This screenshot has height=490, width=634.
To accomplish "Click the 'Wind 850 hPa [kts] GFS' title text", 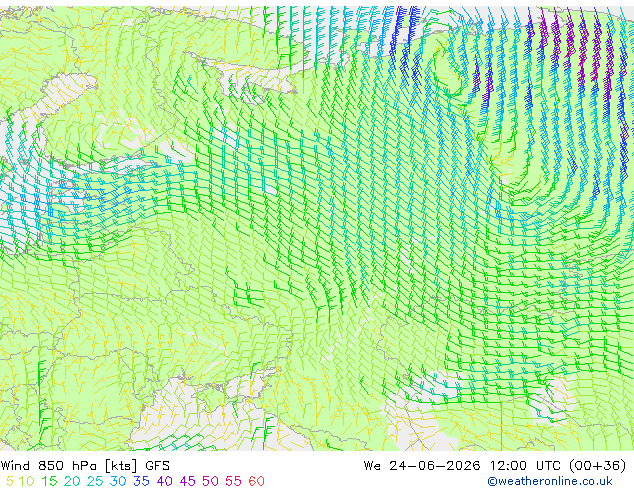I will [85, 465].
